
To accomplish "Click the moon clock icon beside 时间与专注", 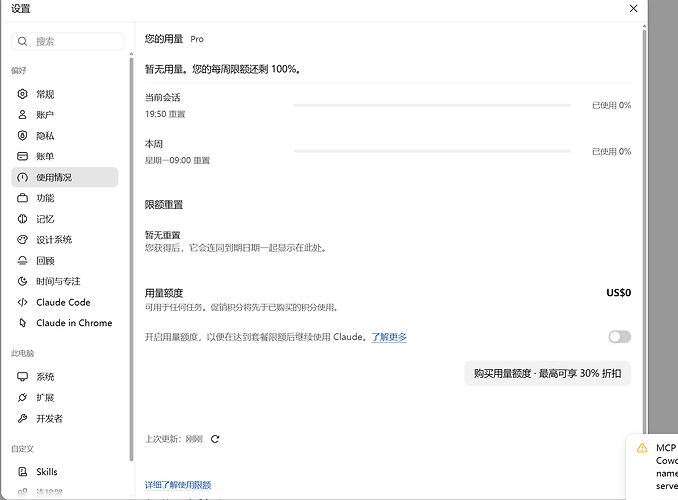I will click(22, 281).
